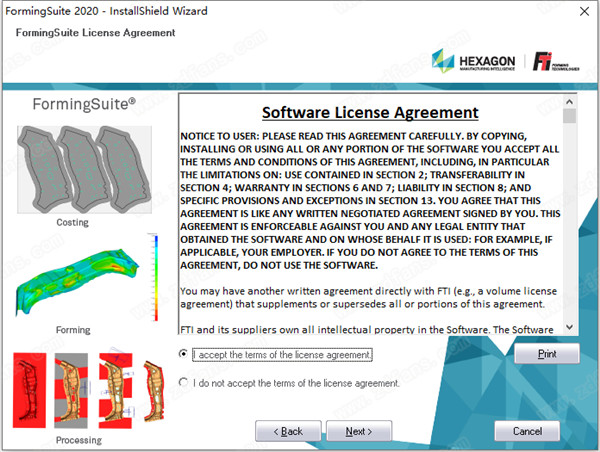Image resolution: width=600 pixels, height=452 pixels.
Task: Click the 'FormingSuite License Agreement' subtitle
Action: (x=95, y=33)
